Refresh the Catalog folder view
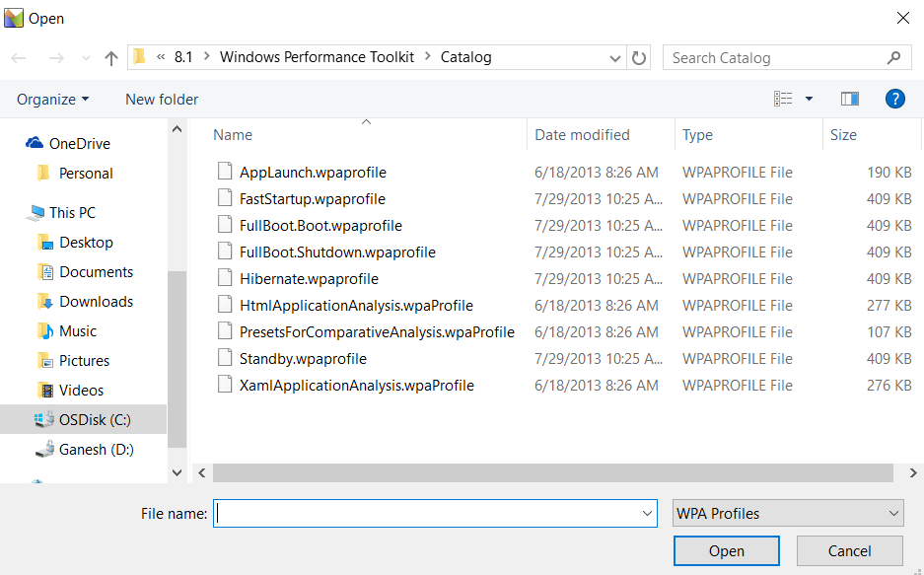This screenshot has height=575, width=924. pyautogui.click(x=639, y=58)
